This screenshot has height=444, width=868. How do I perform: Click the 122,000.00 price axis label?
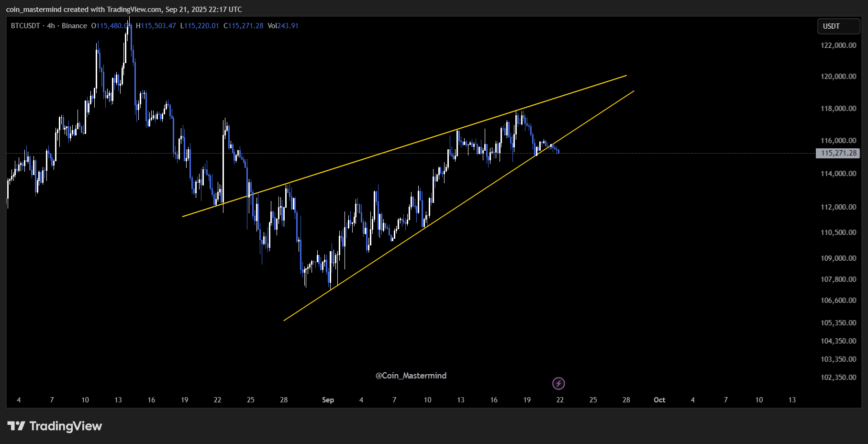(x=838, y=45)
